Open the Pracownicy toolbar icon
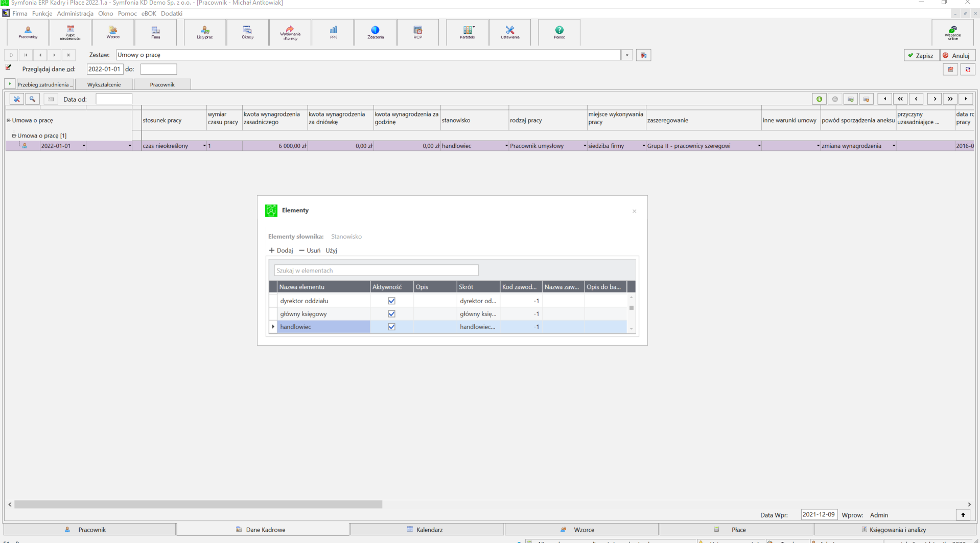The image size is (980, 543). coord(28,32)
